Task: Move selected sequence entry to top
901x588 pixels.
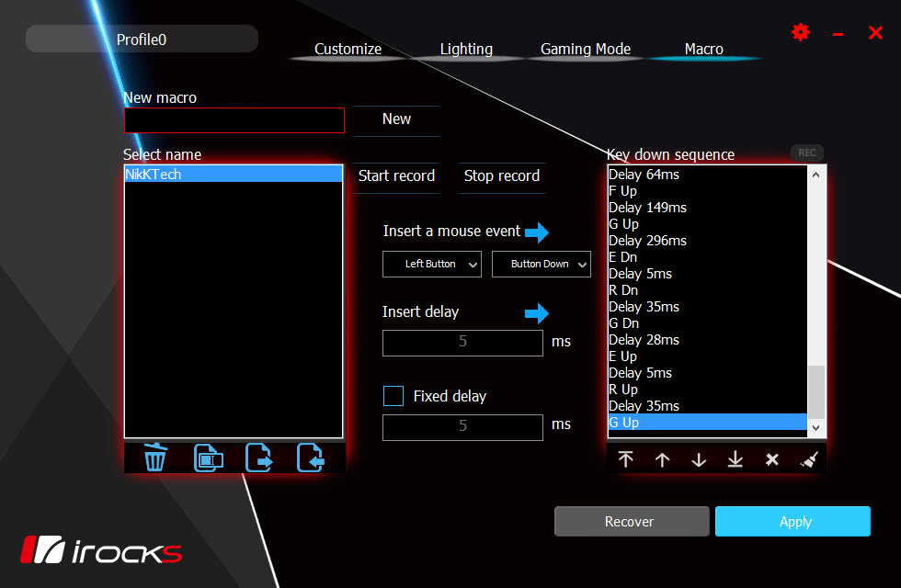Action: click(626, 459)
